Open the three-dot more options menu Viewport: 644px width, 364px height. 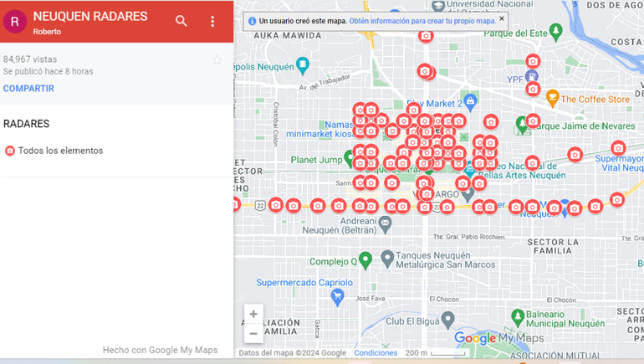pos(212,21)
